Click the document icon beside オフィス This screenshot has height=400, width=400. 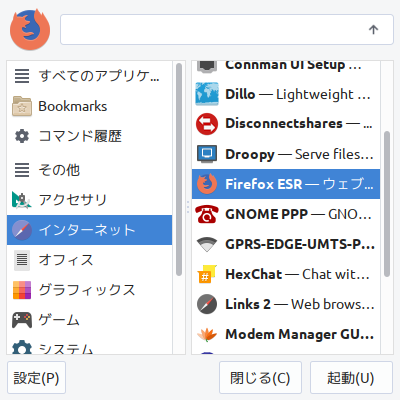point(22,260)
